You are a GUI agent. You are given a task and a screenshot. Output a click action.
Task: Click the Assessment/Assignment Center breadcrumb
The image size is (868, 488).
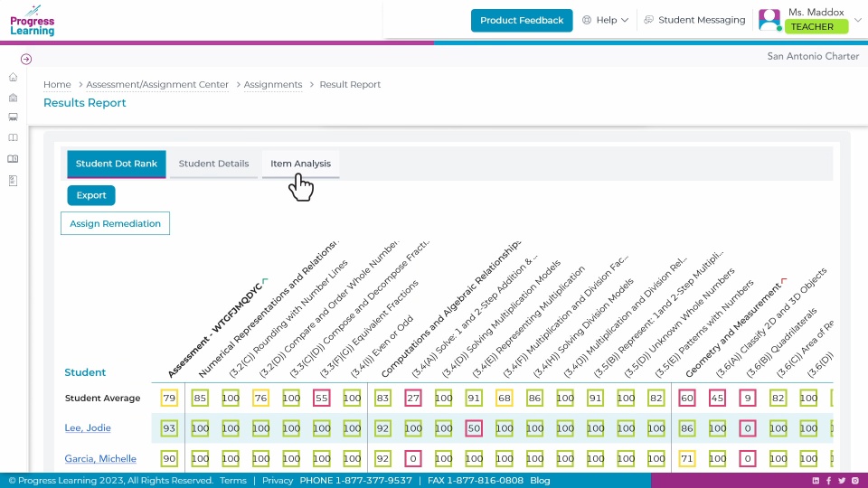(157, 85)
